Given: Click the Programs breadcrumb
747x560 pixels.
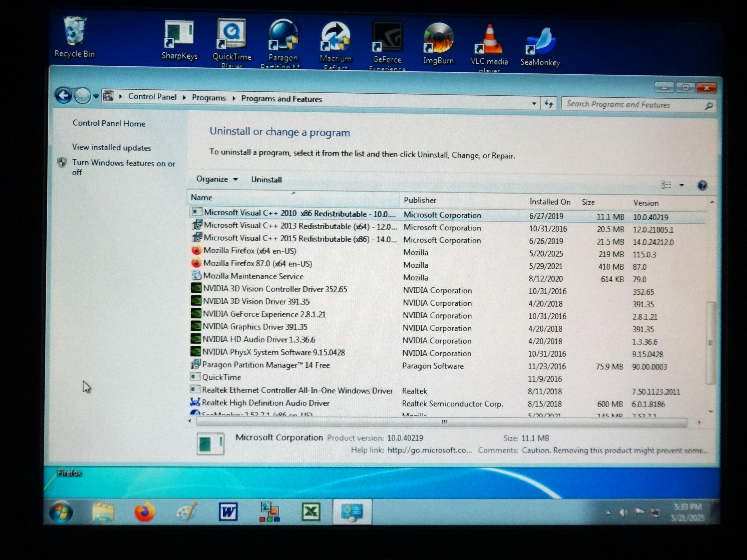Looking at the screenshot, I should coord(209,98).
